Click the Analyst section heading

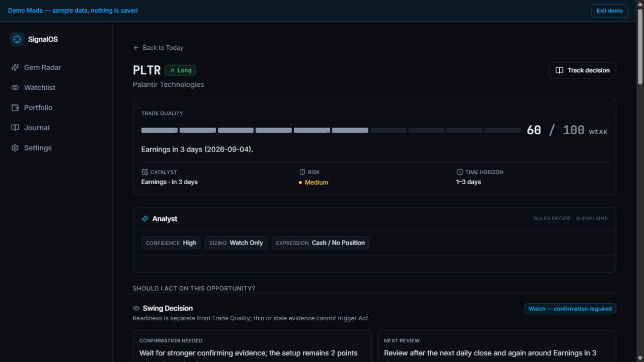pyautogui.click(x=165, y=219)
